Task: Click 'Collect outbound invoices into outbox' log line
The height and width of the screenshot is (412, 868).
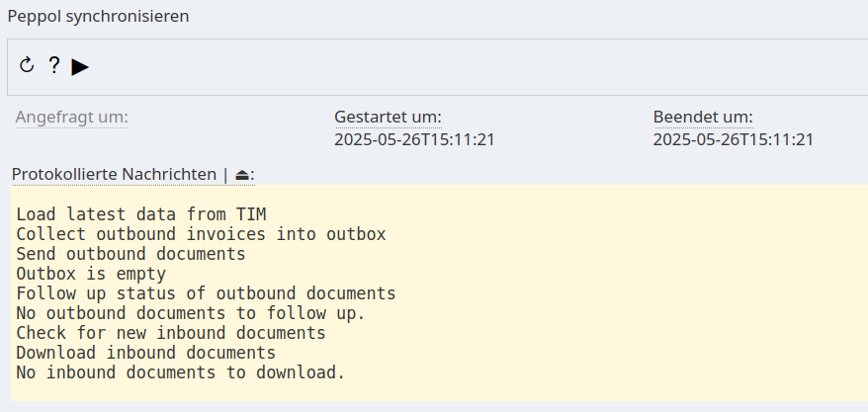Action: 201,234
